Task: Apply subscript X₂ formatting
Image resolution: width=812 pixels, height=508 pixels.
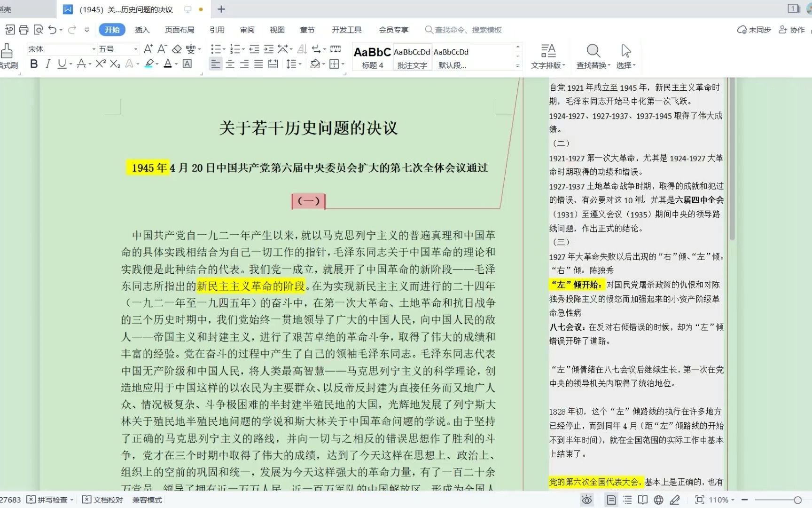Action: pos(115,63)
